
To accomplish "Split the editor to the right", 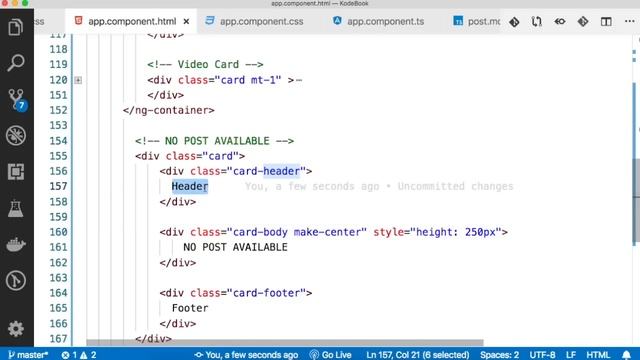I will (606, 22).
